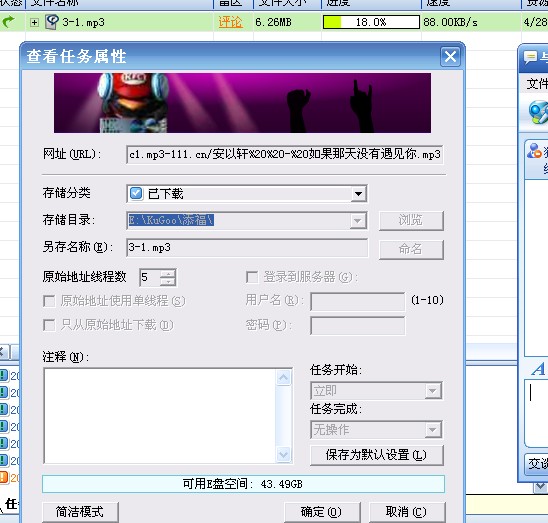The width and height of the screenshot is (548, 523).
Task: Click the chat bubble icon in right panel
Action: click(x=530, y=57)
